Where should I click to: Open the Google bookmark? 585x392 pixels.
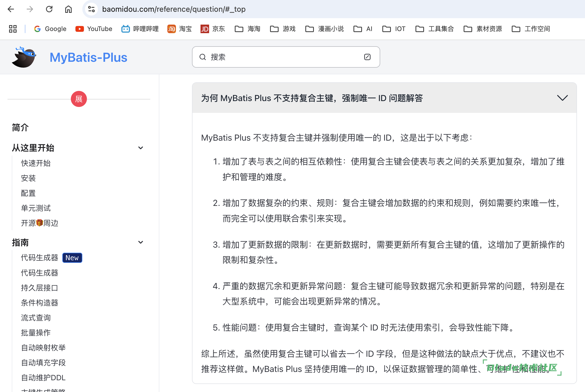[50, 29]
